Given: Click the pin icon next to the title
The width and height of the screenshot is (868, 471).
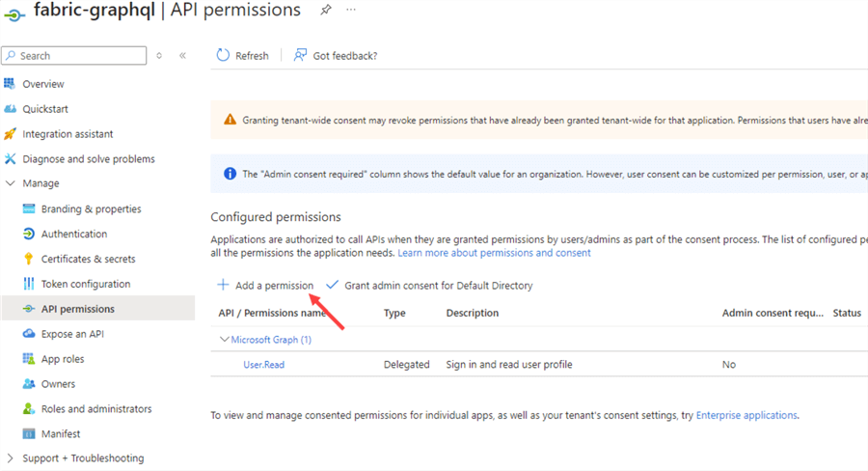Looking at the screenshot, I should [x=326, y=10].
